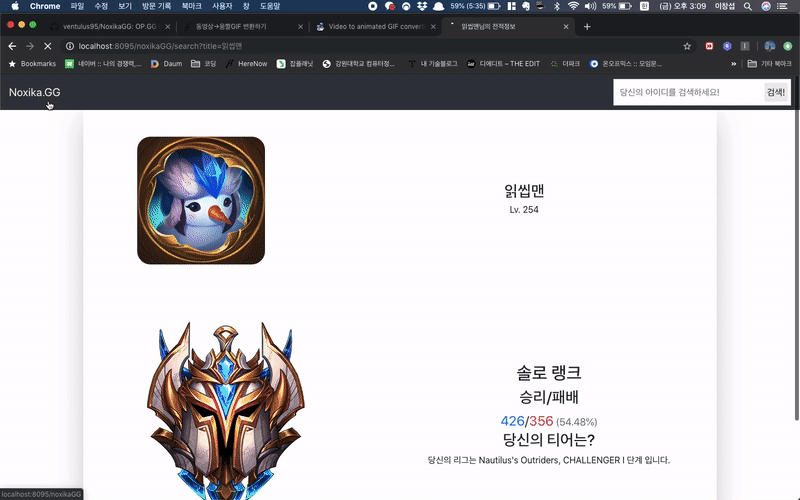Viewport: 800px width, 500px height.
Task: Stop loading the page
Action: pyautogui.click(x=47, y=46)
